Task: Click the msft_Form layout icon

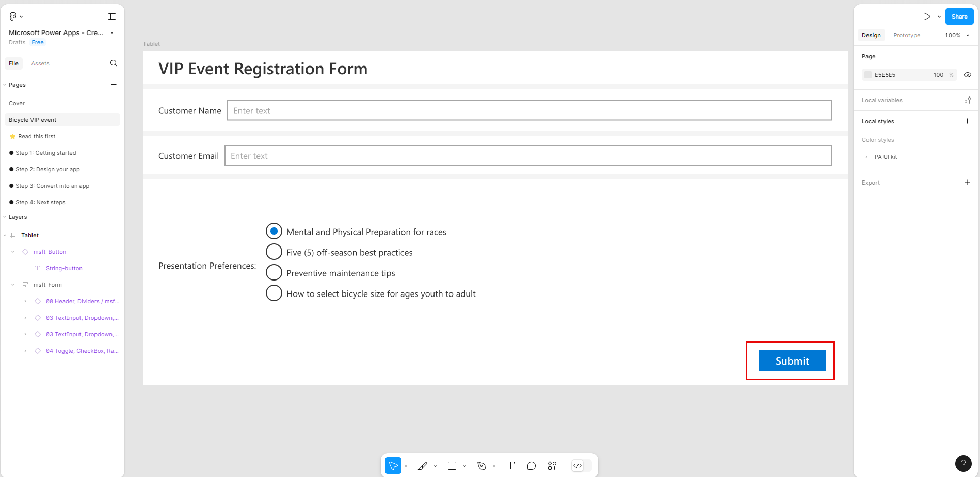Action: point(25,285)
